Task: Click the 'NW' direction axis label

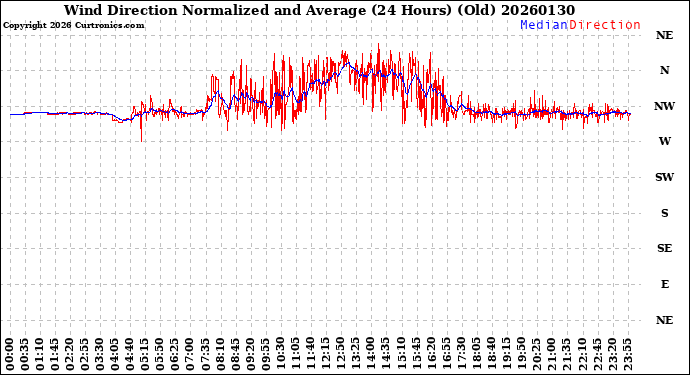Action: [664, 106]
